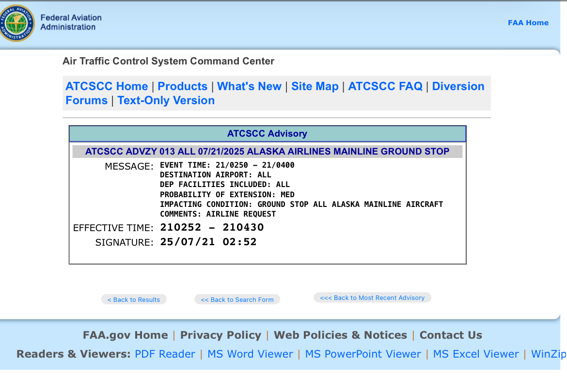Switch to Text-Only Version
This screenshot has width=567, height=392.
point(166,100)
